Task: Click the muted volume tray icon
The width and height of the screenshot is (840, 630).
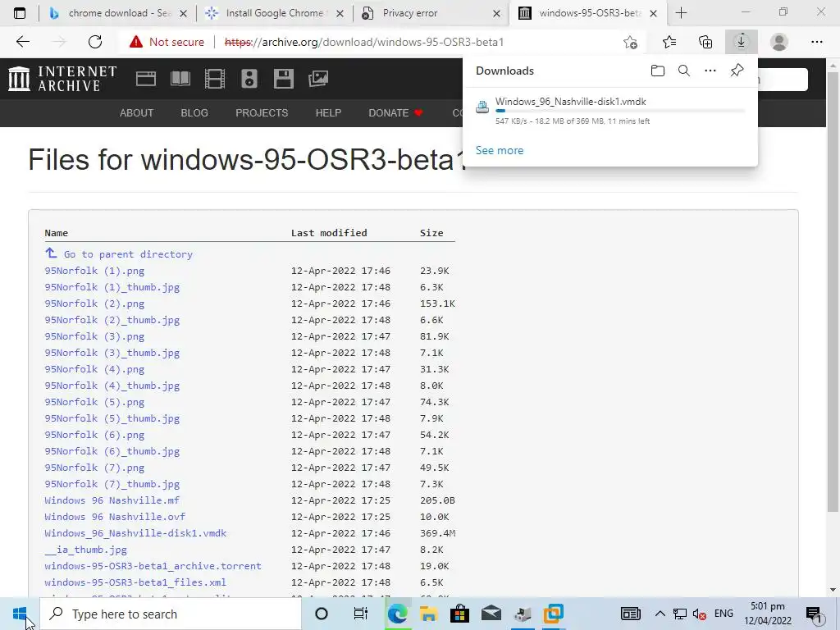Action: 699,614
